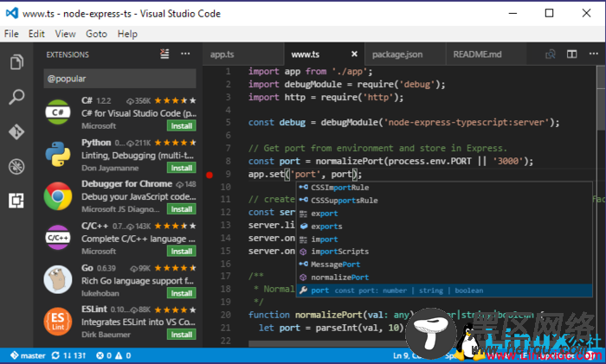This screenshot has height=364, width=606.
Task: Switch to the app.ts tab
Action: [243, 54]
